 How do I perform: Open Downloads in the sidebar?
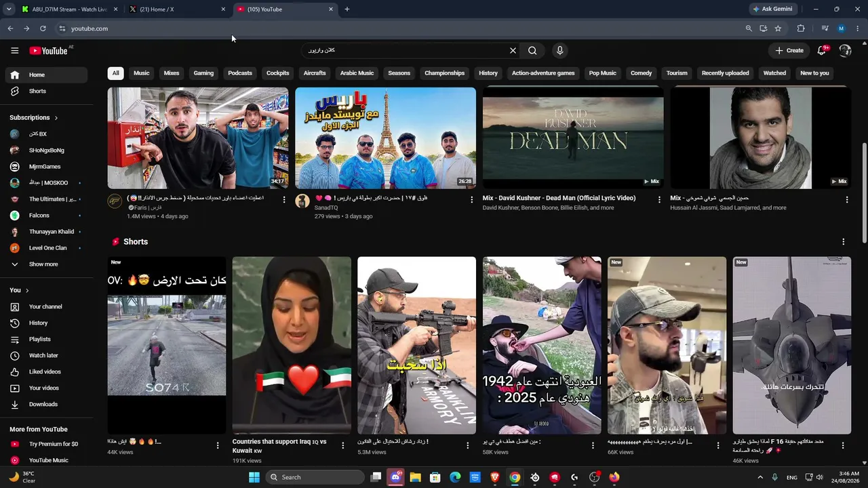click(46, 404)
